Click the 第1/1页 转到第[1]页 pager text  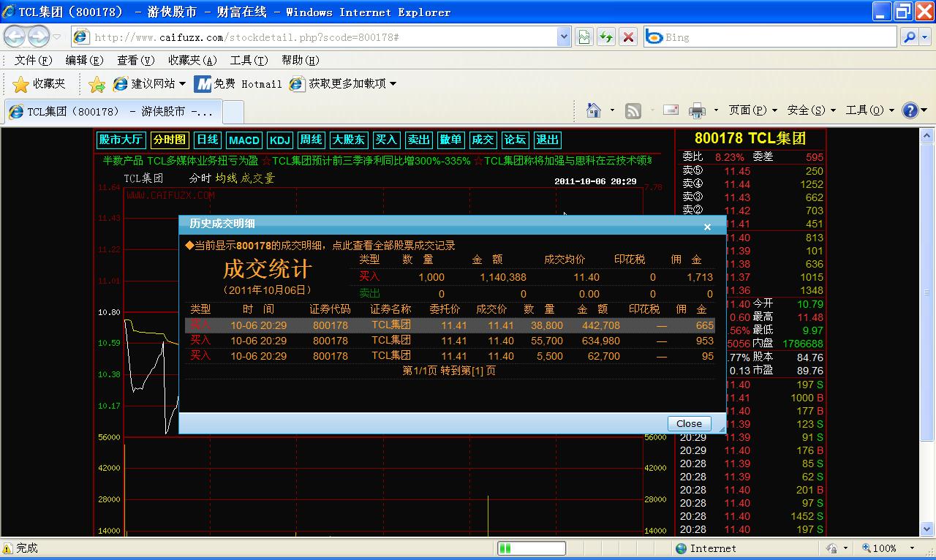[449, 371]
